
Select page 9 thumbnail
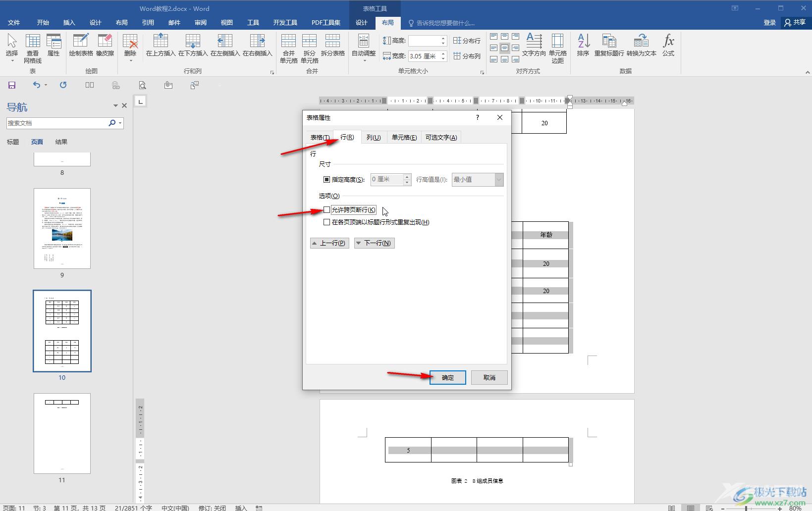[62, 228]
